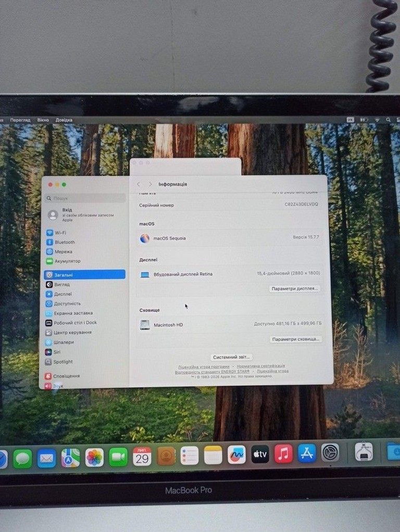Image resolution: width=400 pixels, height=532 pixels.
Task: Open the Перегляд menu
Action: pos(20,120)
